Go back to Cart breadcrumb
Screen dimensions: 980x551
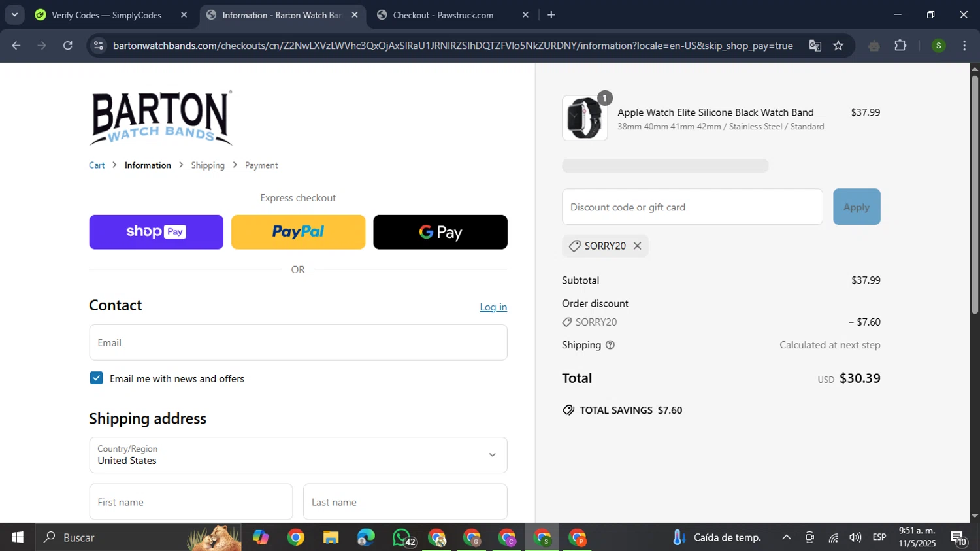pyautogui.click(x=97, y=165)
